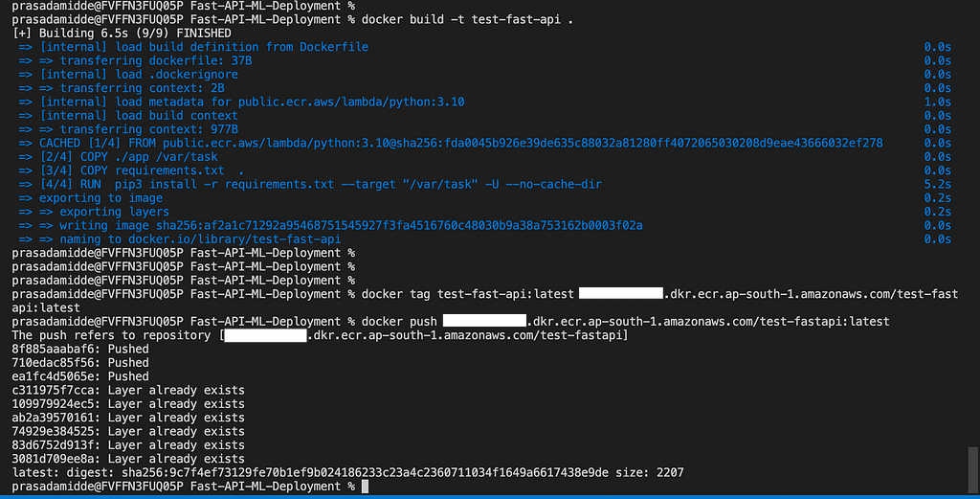The width and height of the screenshot is (980, 499).
Task: Click the 'CACHED [1/4] FROM' build step line
Action: pyautogui.click(x=460, y=144)
